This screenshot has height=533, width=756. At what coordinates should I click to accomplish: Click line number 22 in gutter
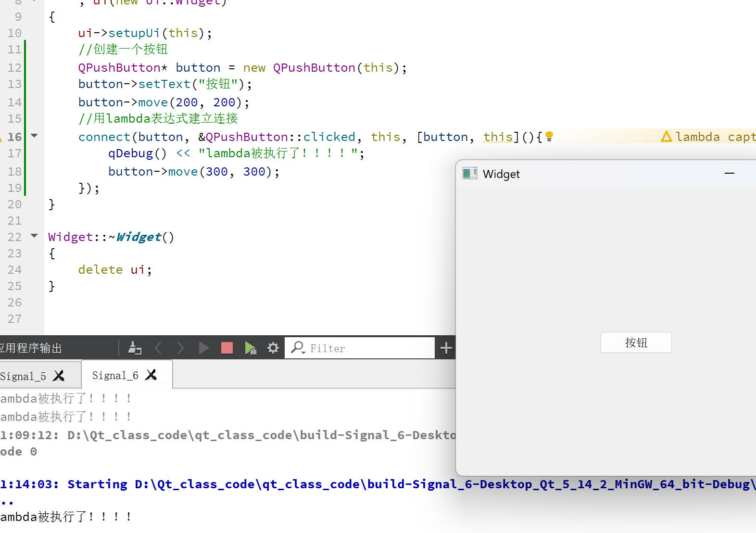(14, 237)
